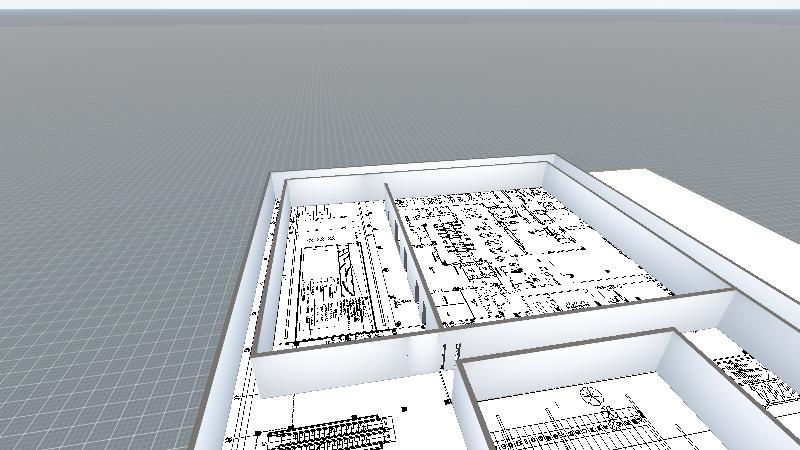Select the front wall of the narrow room
Image resolution: width=800 pixels, height=450 pixels.
pyautogui.click(x=340, y=370)
